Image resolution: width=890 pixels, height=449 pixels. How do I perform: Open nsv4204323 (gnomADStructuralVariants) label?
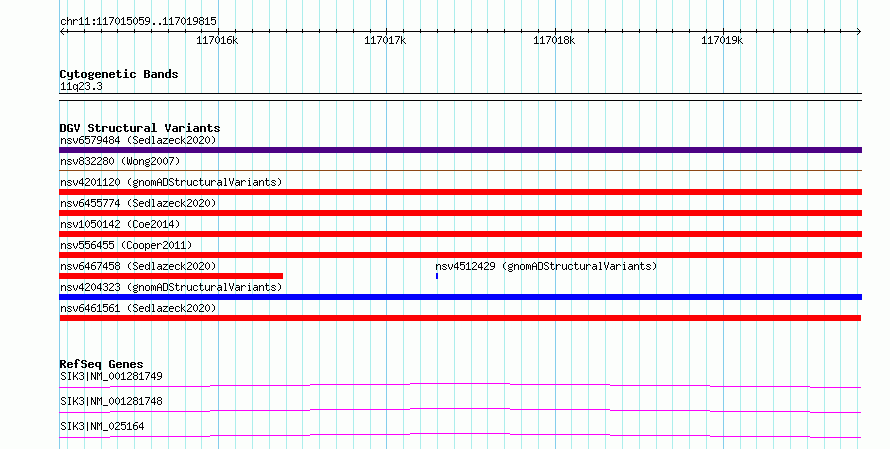[171, 287]
